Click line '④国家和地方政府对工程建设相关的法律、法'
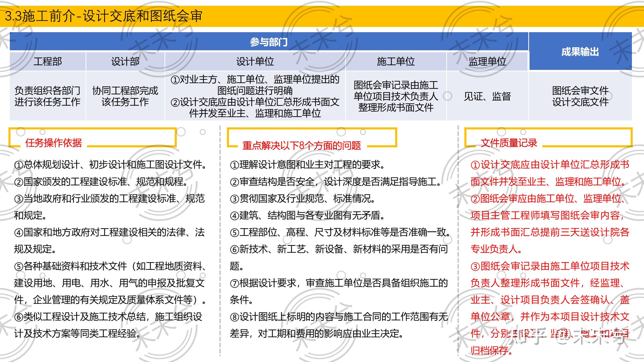 109,232
